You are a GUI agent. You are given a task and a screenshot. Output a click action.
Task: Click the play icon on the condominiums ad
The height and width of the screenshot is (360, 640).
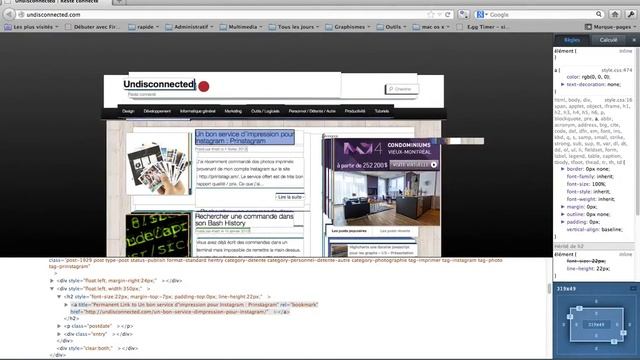click(433, 165)
